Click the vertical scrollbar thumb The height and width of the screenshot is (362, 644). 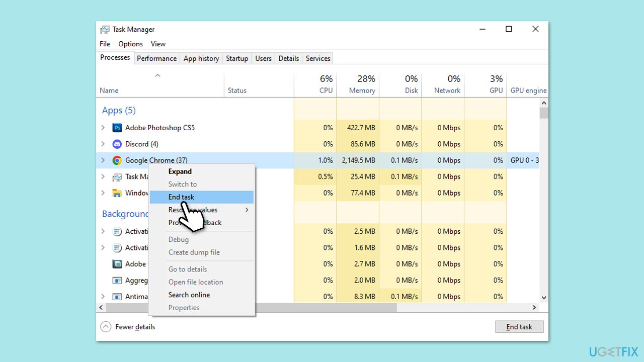point(544,112)
